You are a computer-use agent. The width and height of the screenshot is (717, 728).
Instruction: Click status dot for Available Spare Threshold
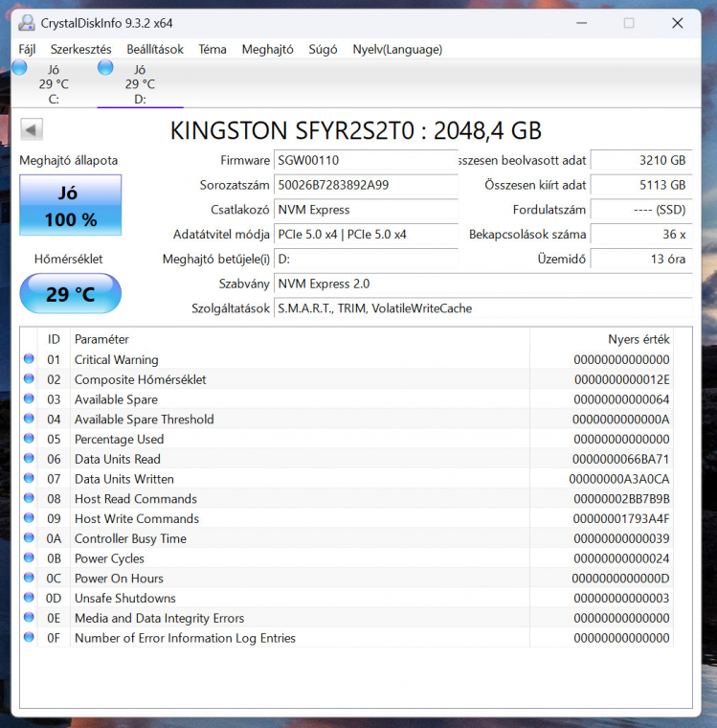pyautogui.click(x=29, y=419)
